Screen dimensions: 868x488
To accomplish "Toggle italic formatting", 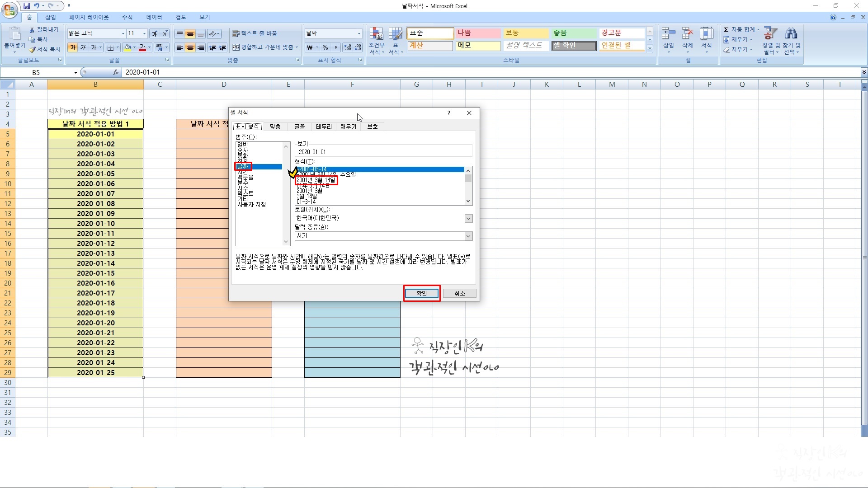I will 83,47.
